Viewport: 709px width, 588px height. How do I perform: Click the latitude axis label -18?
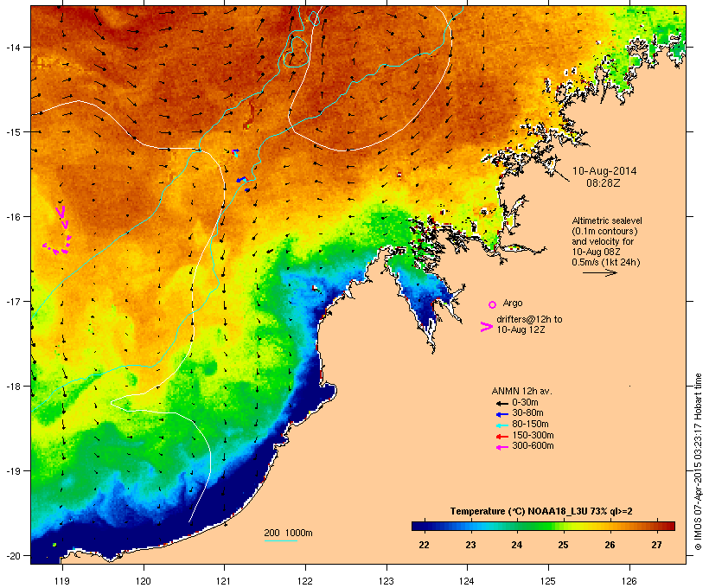click(x=12, y=387)
